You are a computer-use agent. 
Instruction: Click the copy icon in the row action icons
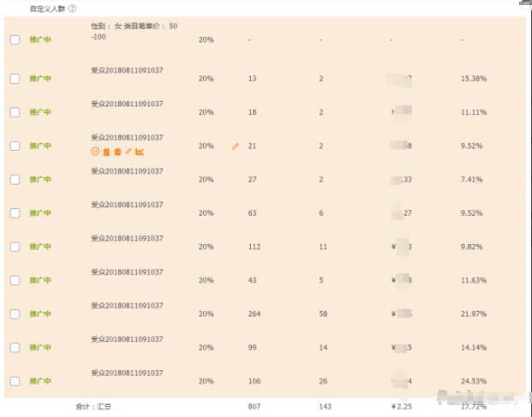pyautogui.click(x=106, y=152)
